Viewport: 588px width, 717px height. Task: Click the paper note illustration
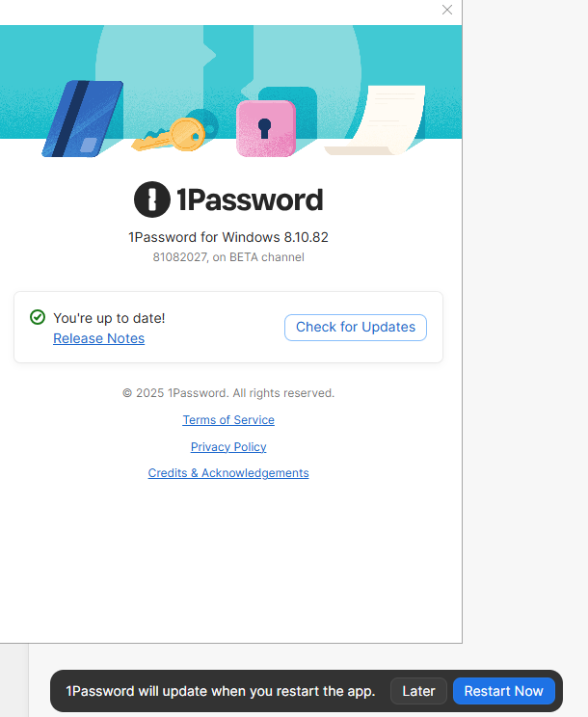pyautogui.click(x=380, y=121)
